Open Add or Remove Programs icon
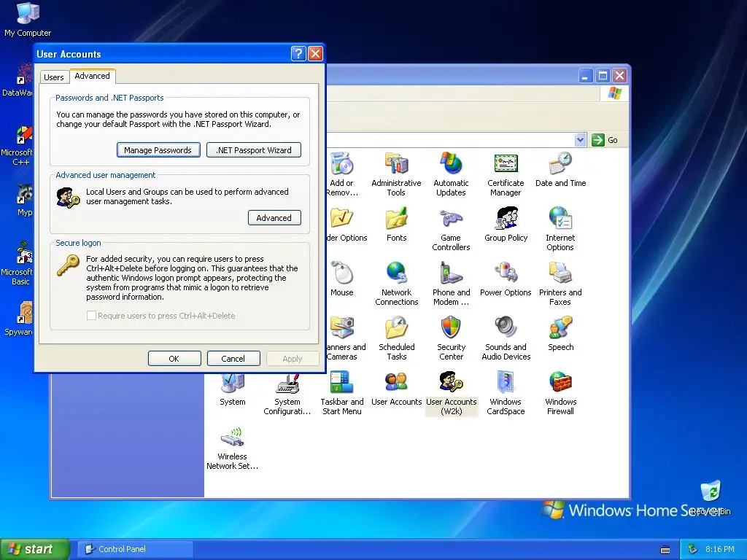The height and width of the screenshot is (560, 747). (x=341, y=174)
